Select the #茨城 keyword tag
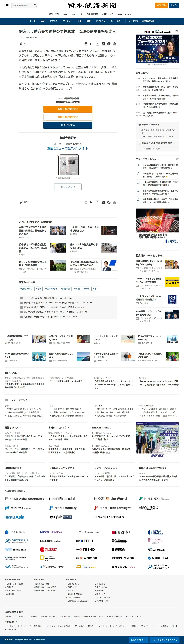The image size is (184, 644). 87,289
